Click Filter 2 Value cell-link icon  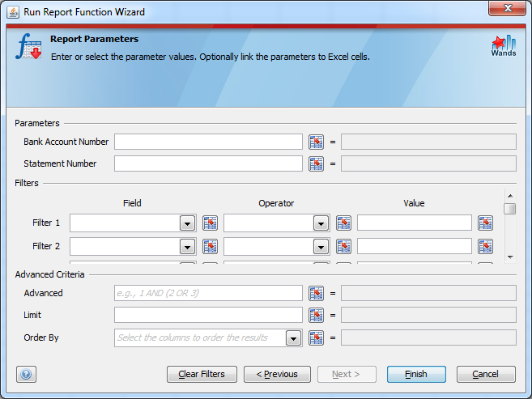pyautogui.click(x=485, y=247)
